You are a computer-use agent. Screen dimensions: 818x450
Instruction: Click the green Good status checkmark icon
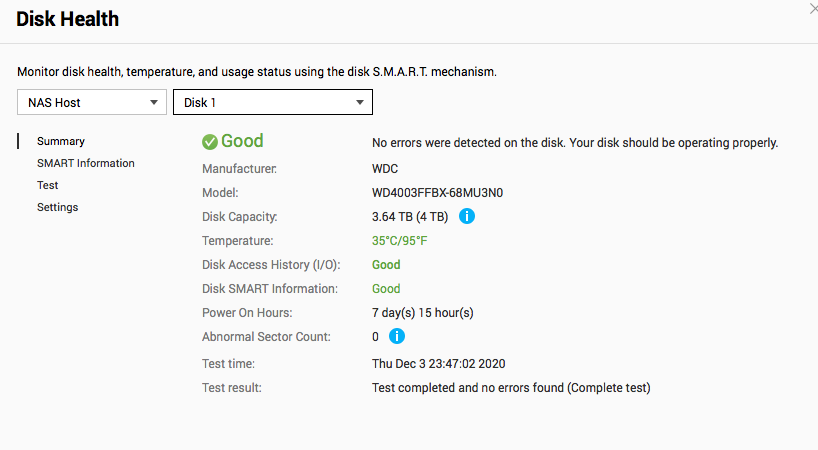point(210,142)
